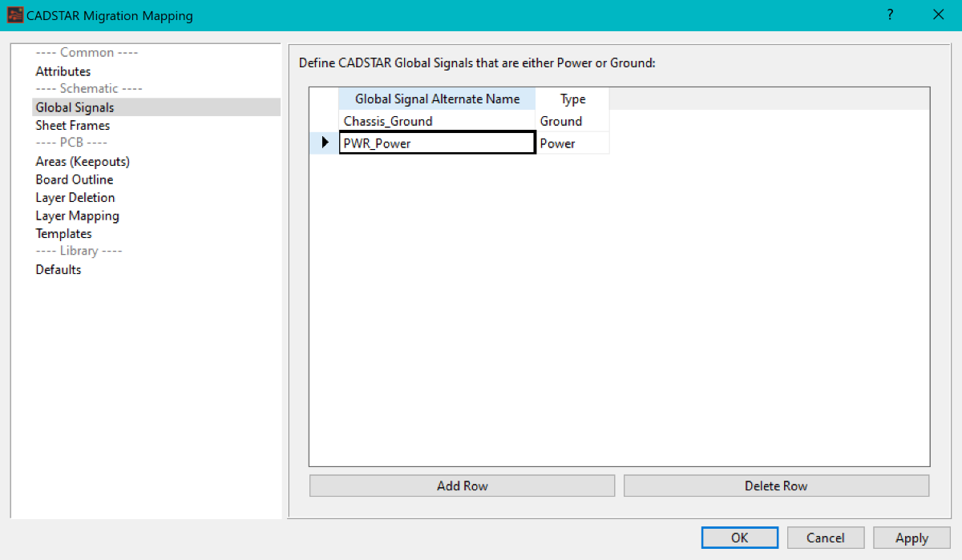The image size is (962, 560).
Task: Open Layer Deletion settings
Action: click(75, 197)
